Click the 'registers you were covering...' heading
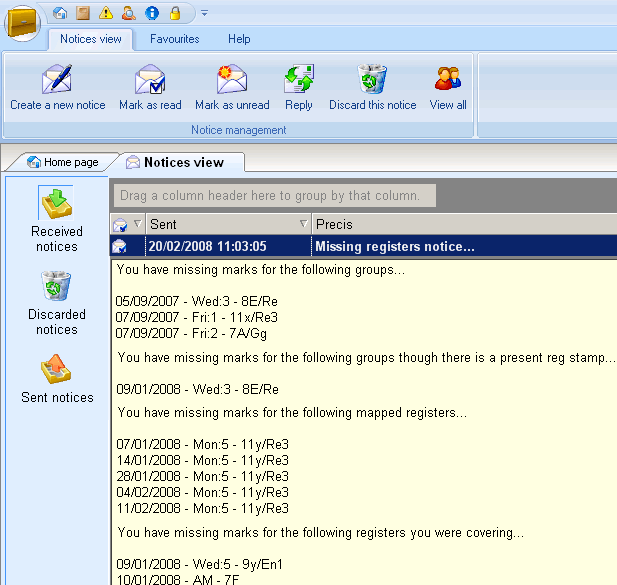The image size is (617, 585). (x=321, y=533)
